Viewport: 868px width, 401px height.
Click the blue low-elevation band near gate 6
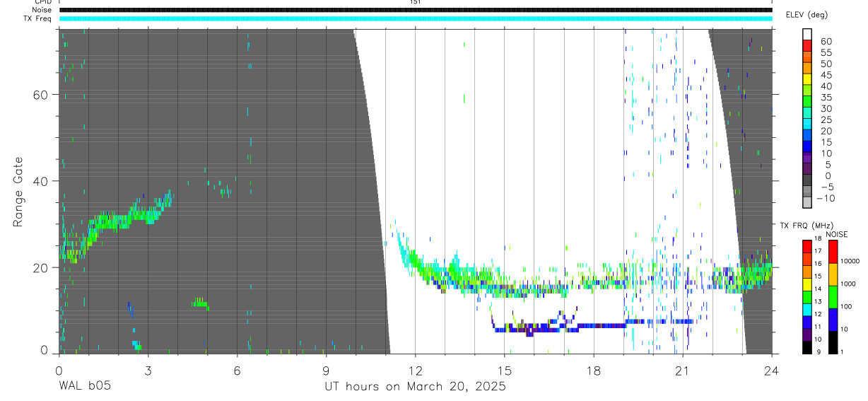pos(594,325)
